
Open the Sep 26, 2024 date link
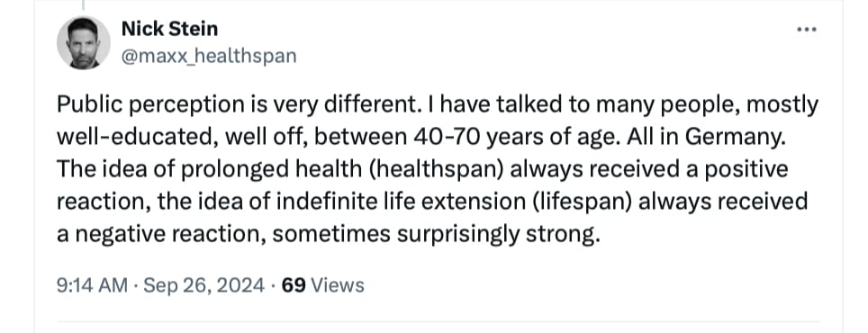tap(203, 285)
